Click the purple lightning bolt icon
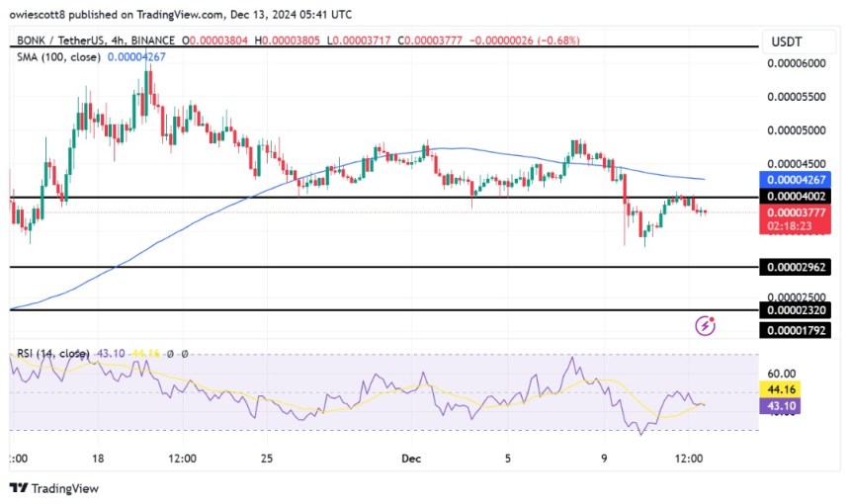This screenshot has height=504, width=850. click(x=705, y=326)
